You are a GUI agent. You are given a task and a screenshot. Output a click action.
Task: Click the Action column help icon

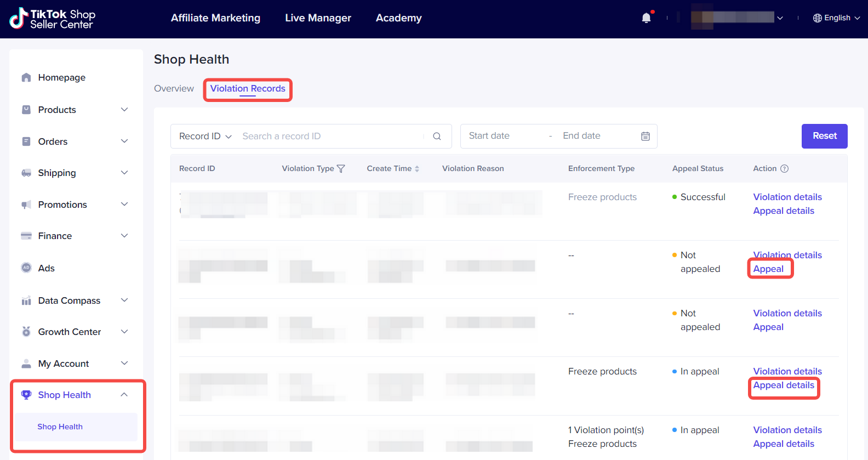pyautogui.click(x=784, y=169)
